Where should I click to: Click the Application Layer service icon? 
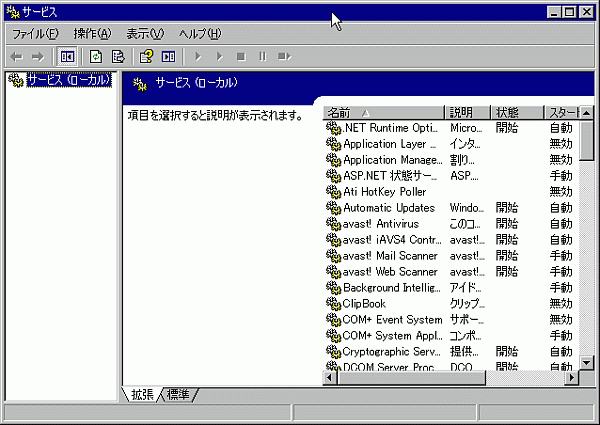(333, 144)
